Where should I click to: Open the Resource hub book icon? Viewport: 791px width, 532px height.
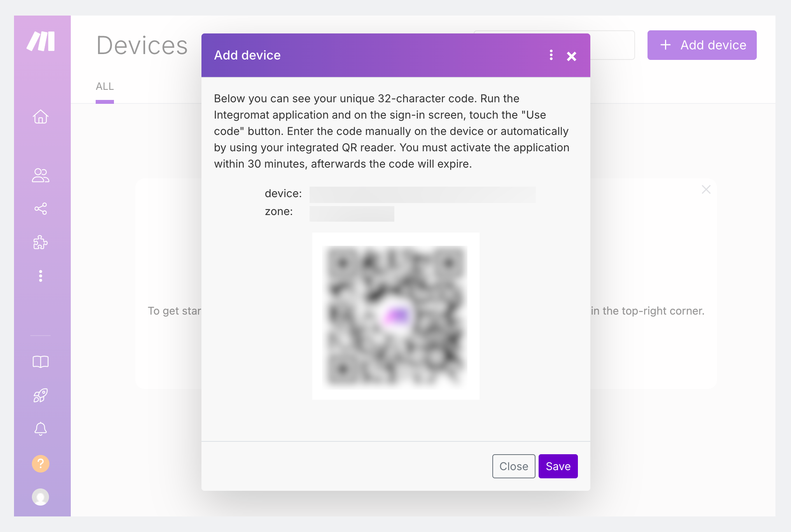pyautogui.click(x=40, y=362)
